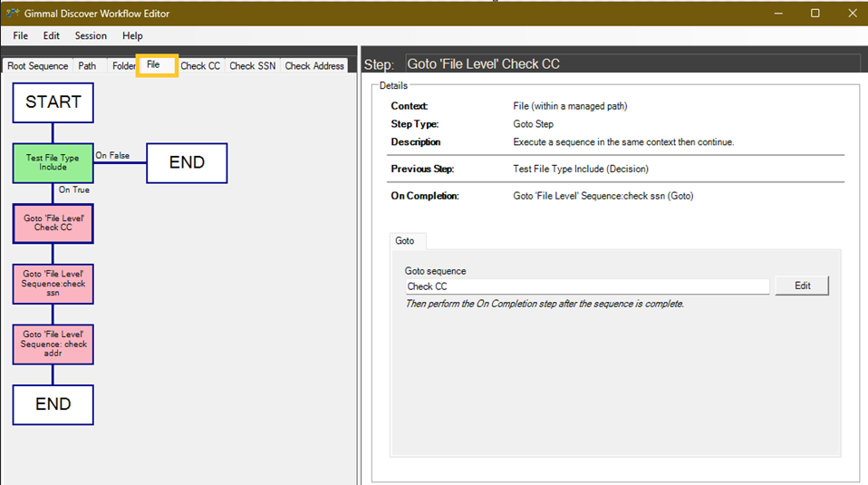Select the START node in the workflow
Screen dimensions: 868x485
tap(53, 102)
